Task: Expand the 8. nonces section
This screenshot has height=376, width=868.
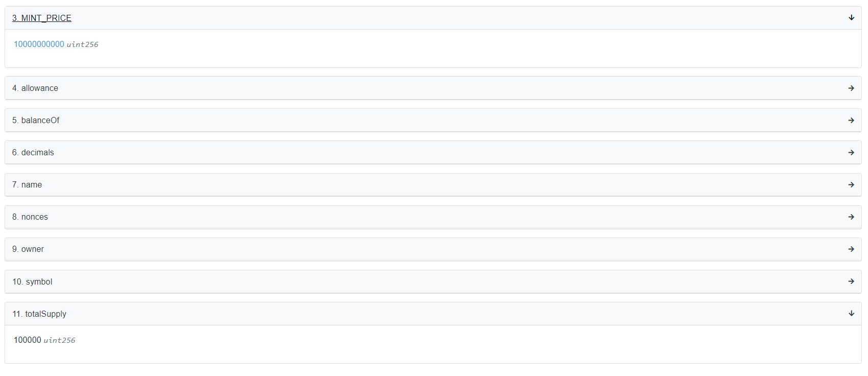Action: (30, 217)
